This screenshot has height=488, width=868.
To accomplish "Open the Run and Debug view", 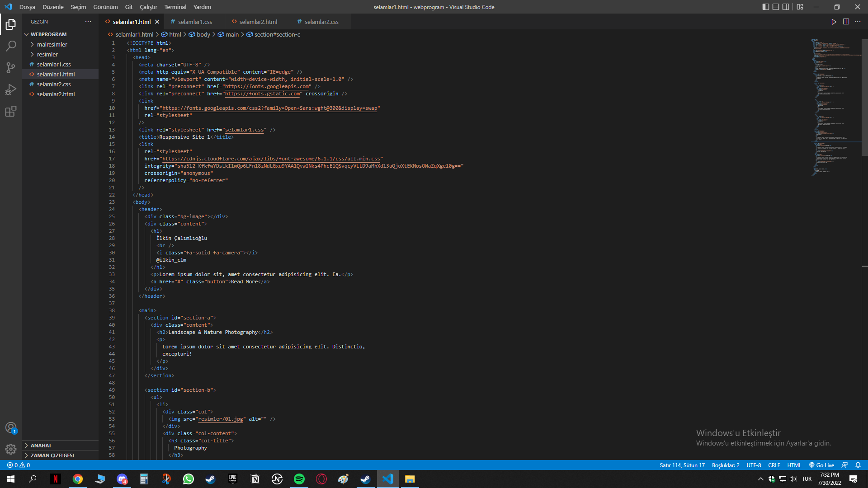I will (11, 89).
